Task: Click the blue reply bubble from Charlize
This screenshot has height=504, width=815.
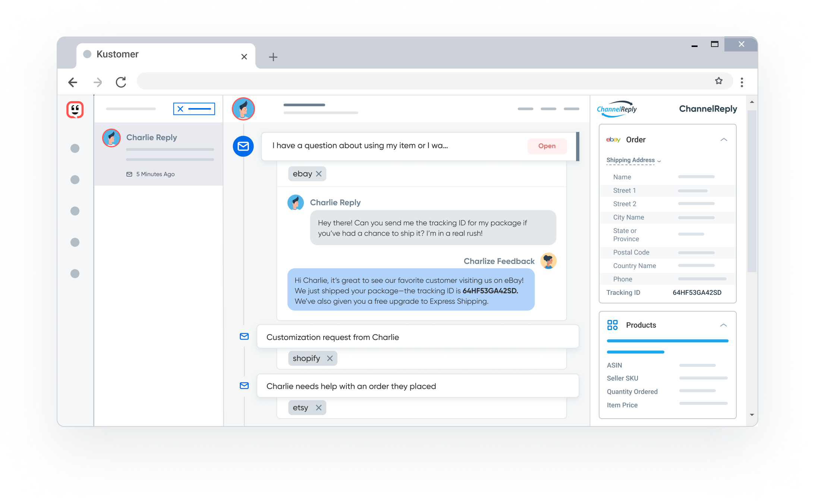Action: (x=411, y=290)
